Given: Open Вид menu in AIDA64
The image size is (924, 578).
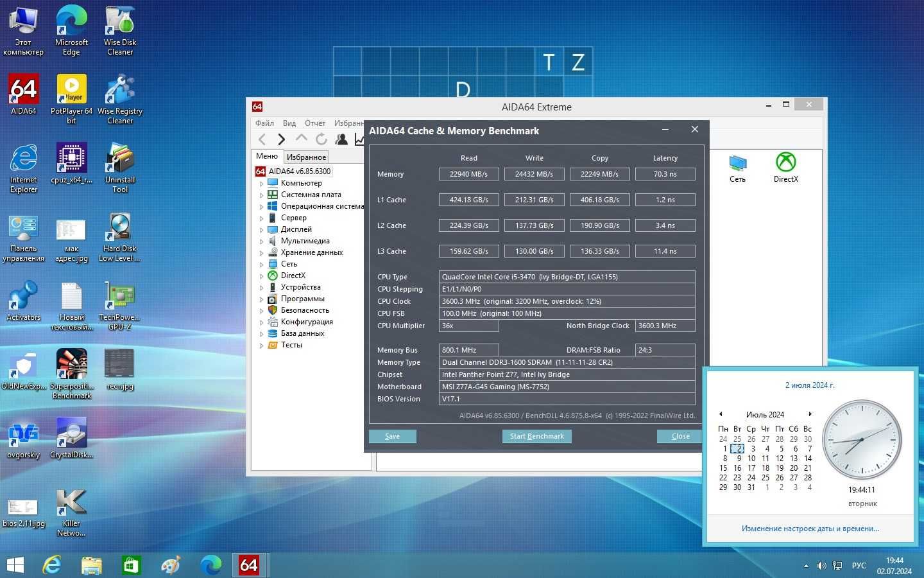Looking at the screenshot, I should tap(289, 123).
